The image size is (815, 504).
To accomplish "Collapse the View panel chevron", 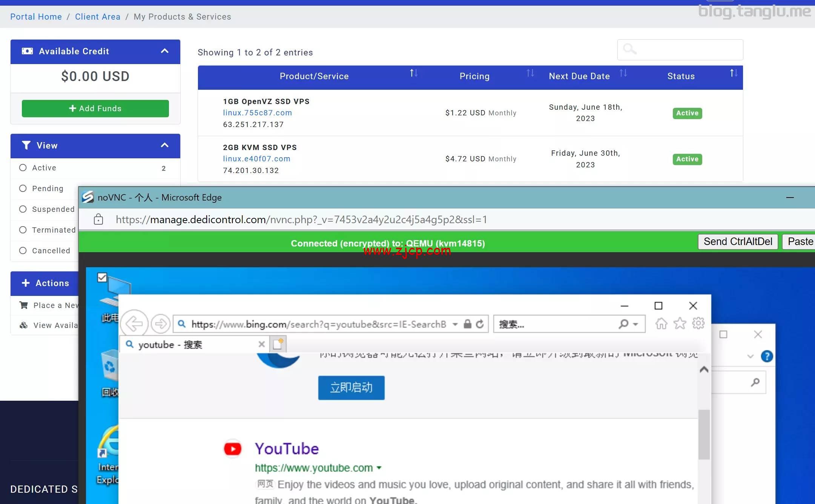I will pos(165,146).
